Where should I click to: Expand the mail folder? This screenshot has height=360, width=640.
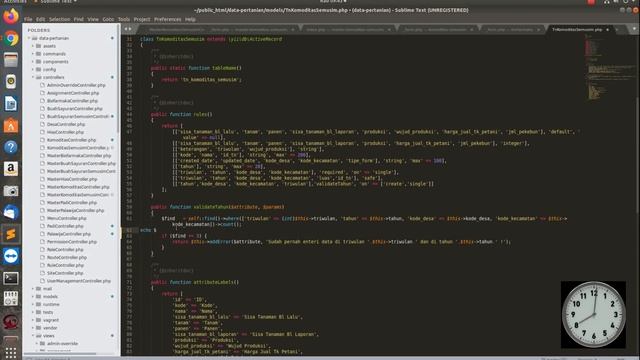point(33,289)
